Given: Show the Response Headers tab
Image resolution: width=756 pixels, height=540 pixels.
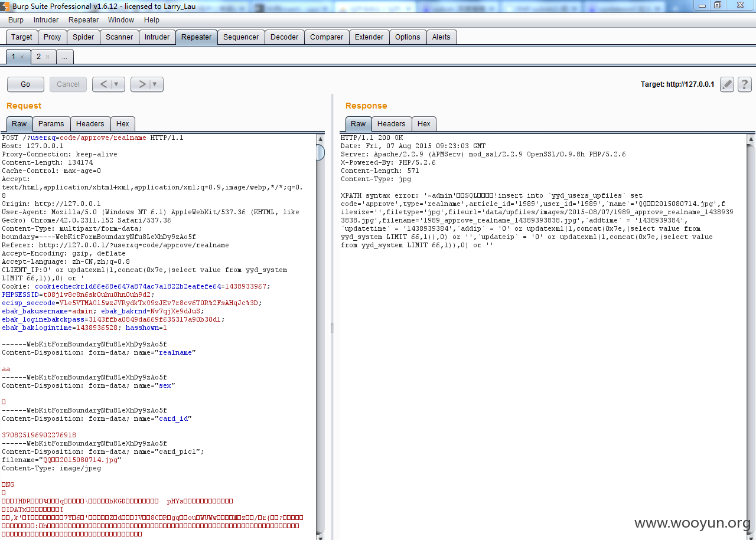Looking at the screenshot, I should (392, 124).
